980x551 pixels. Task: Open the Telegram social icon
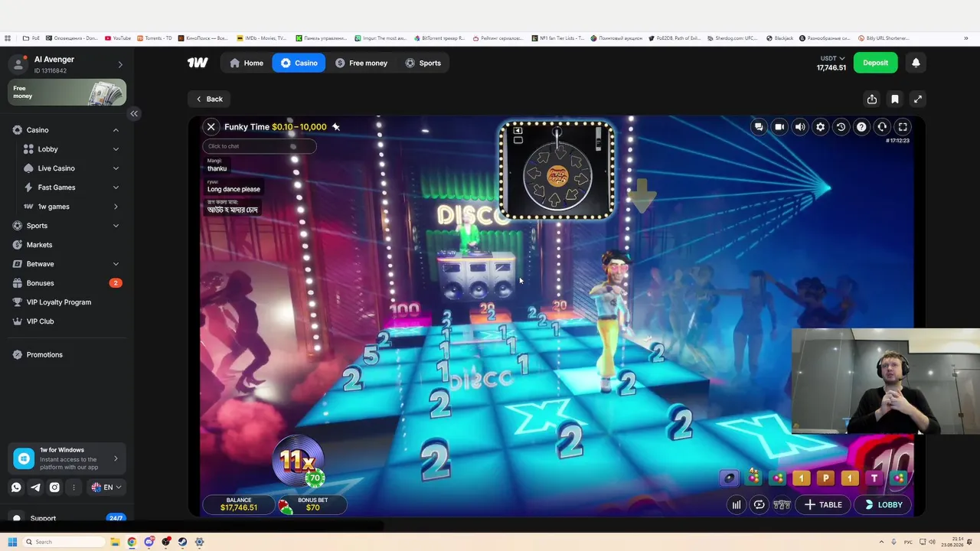click(35, 487)
